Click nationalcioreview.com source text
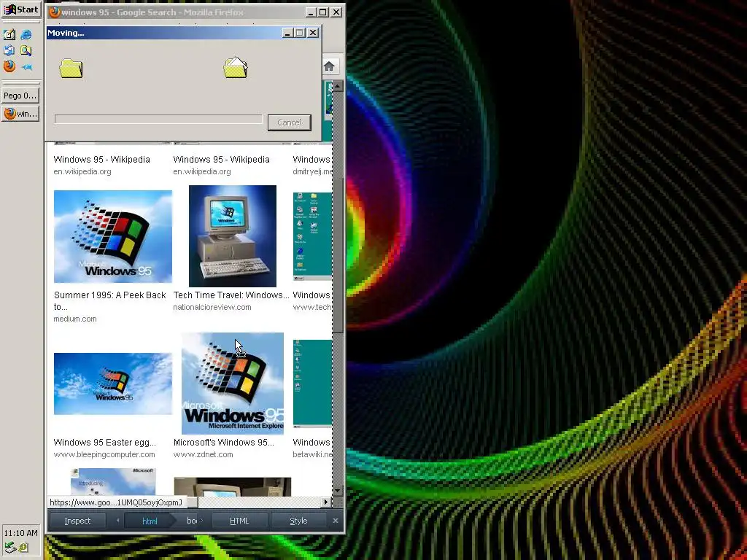Viewport: 747px width, 560px height. coord(212,307)
